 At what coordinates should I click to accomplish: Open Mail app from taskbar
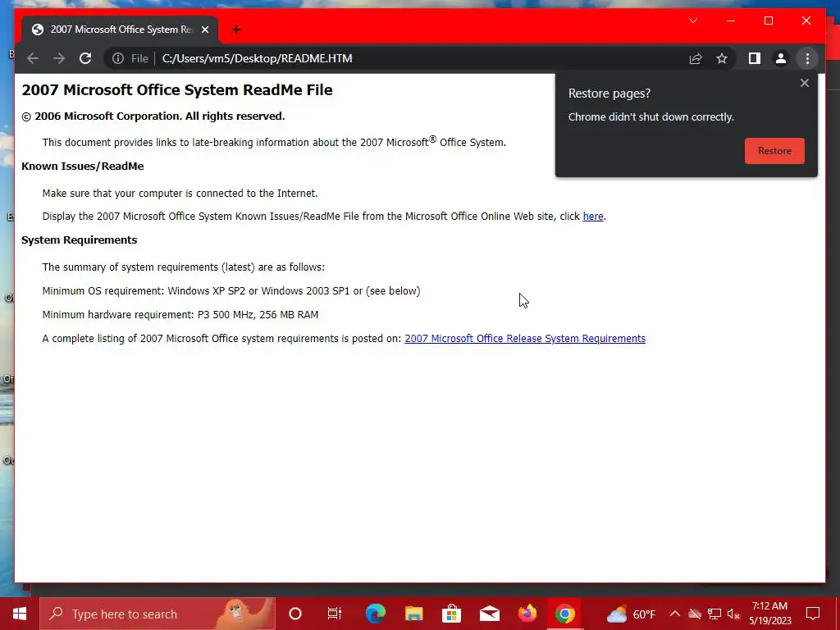point(490,614)
